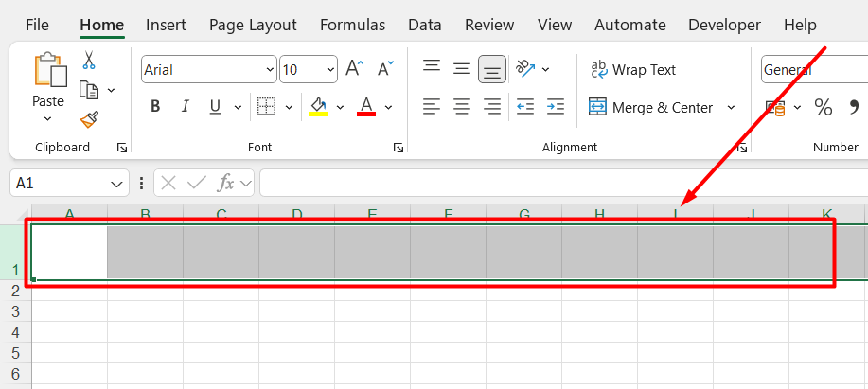Screen dimensions: 868x389
Task: Click the Accounting Number Format icon
Action: coord(775,107)
